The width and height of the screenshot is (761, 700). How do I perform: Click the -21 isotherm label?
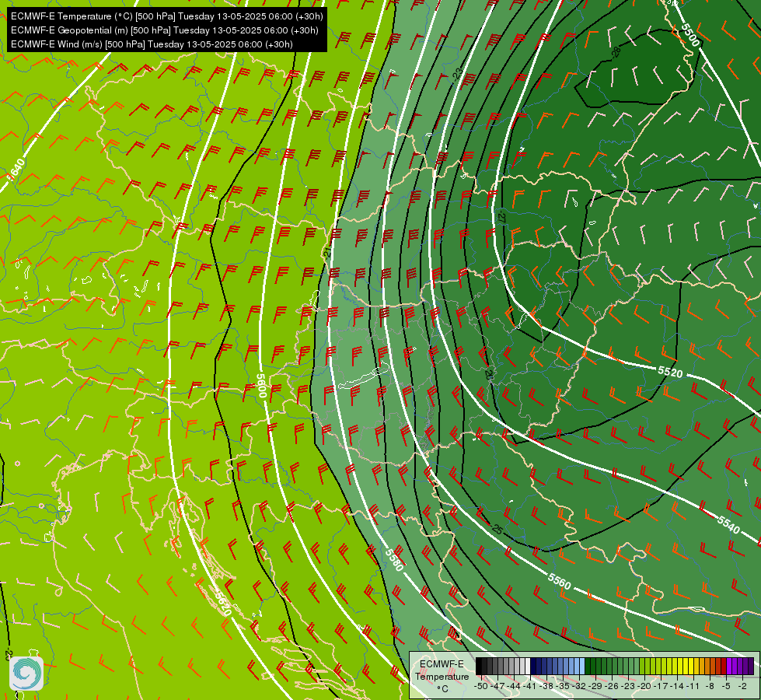point(327,252)
